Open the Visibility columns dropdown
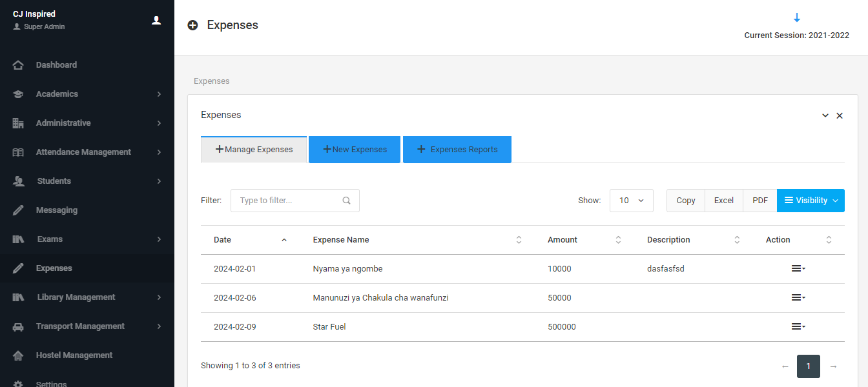The width and height of the screenshot is (868, 387). [811, 201]
